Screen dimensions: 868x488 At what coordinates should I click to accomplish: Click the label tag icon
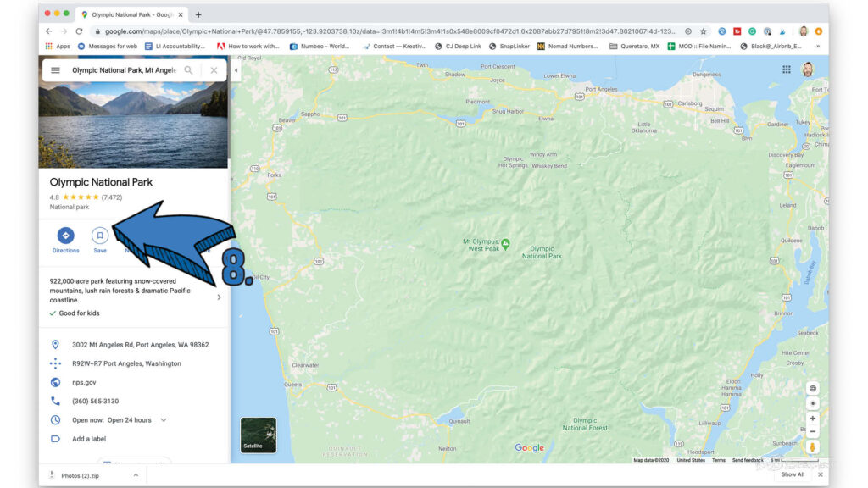[x=55, y=439]
